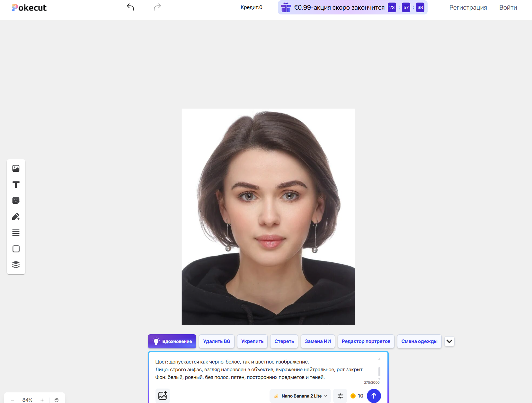Open the lines tool
This screenshot has height=403, width=532.
point(16,232)
